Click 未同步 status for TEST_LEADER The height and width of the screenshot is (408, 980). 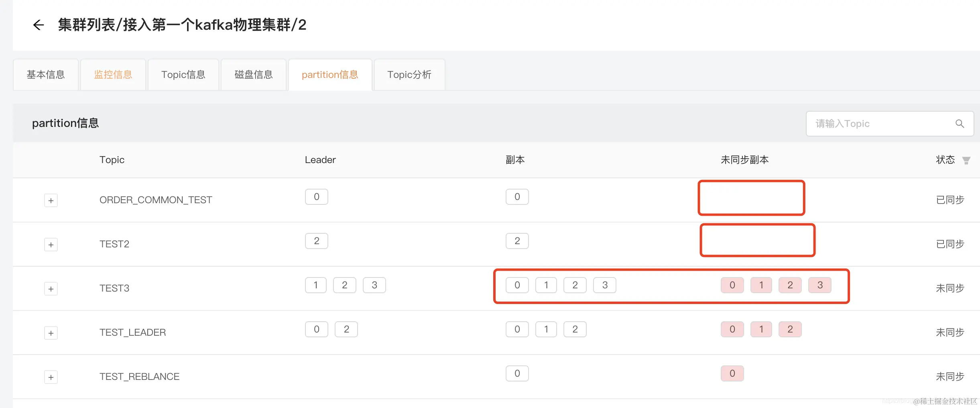[x=950, y=333]
